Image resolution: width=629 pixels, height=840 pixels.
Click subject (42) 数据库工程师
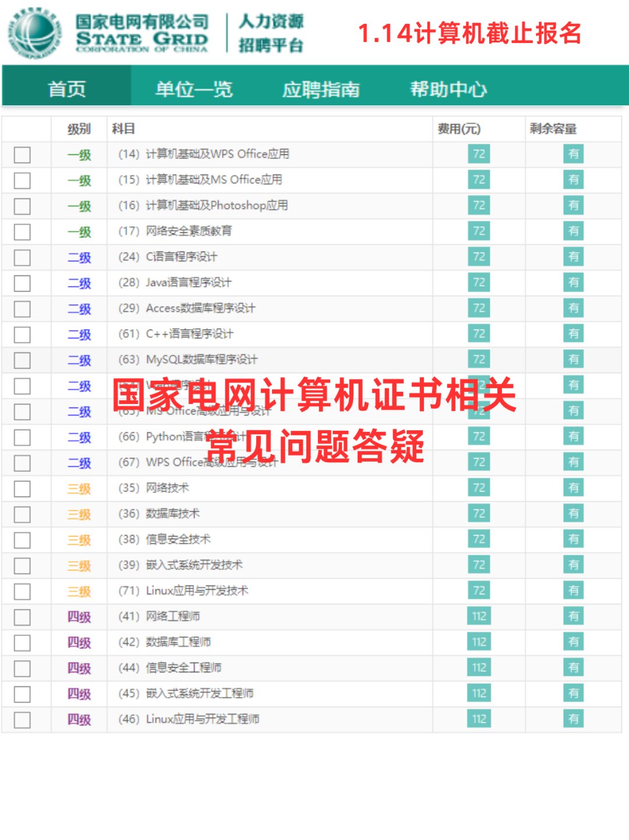pos(164,642)
